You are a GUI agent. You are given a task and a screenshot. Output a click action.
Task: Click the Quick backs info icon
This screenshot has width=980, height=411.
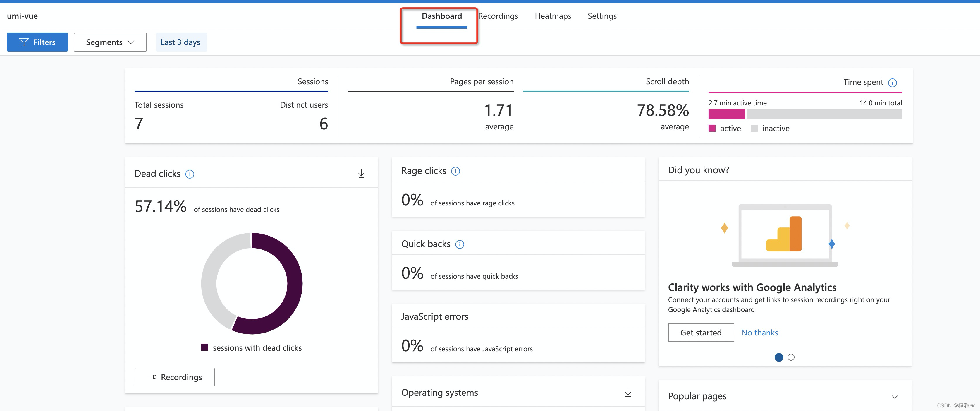click(x=460, y=244)
